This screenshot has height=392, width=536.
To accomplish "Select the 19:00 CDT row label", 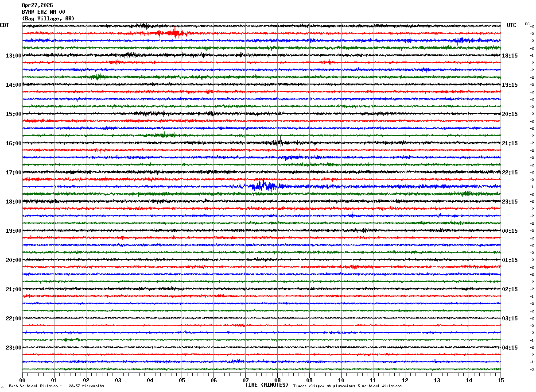I will (13, 231).
